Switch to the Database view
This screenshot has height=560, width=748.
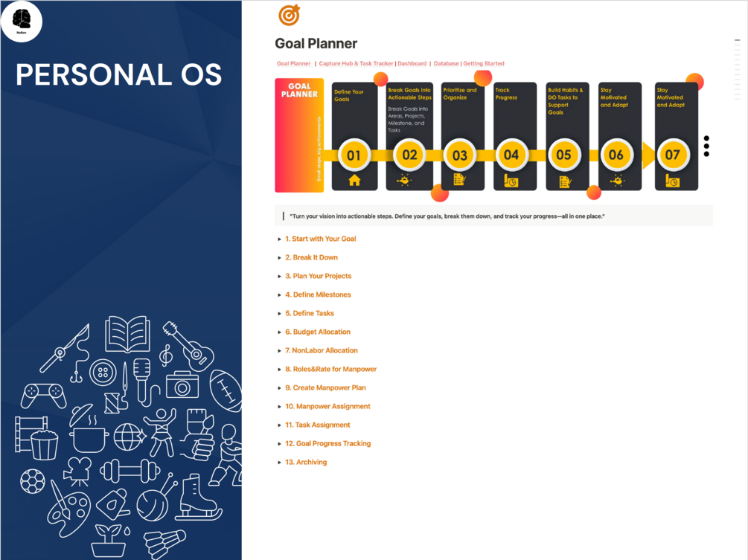pyautogui.click(x=446, y=63)
